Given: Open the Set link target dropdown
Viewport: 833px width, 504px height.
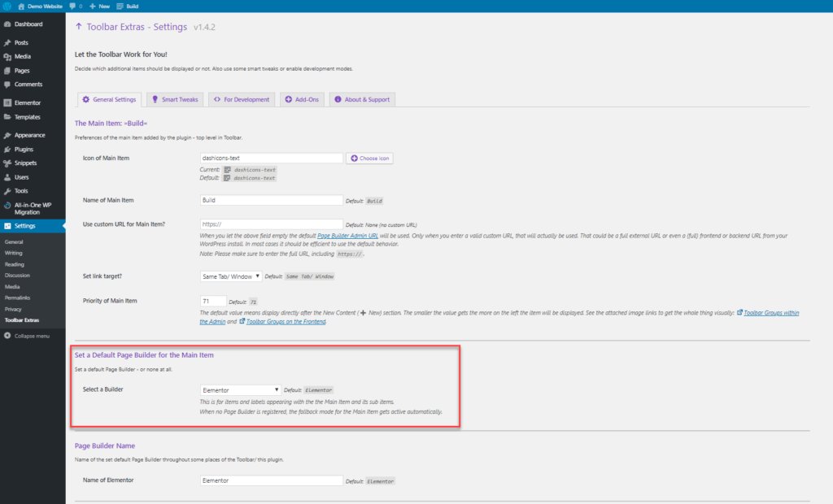Looking at the screenshot, I should coord(230,276).
